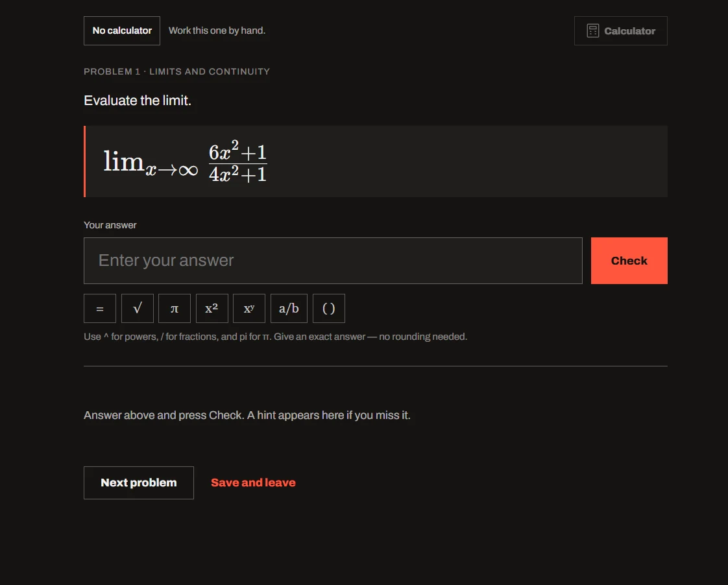Screen dimensions: 728x585
Task: Click 'PROBLEM 1 · LIMITS AND CONTINUITY' heading
Action: pyautogui.click(x=177, y=71)
